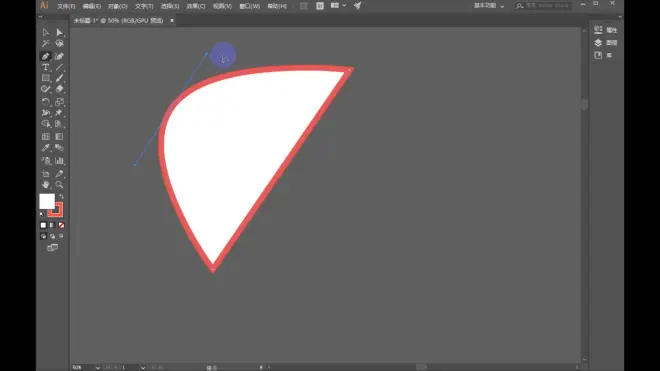This screenshot has width=660, height=371.
Task: Select the Selection tool arrow
Action: [45, 32]
